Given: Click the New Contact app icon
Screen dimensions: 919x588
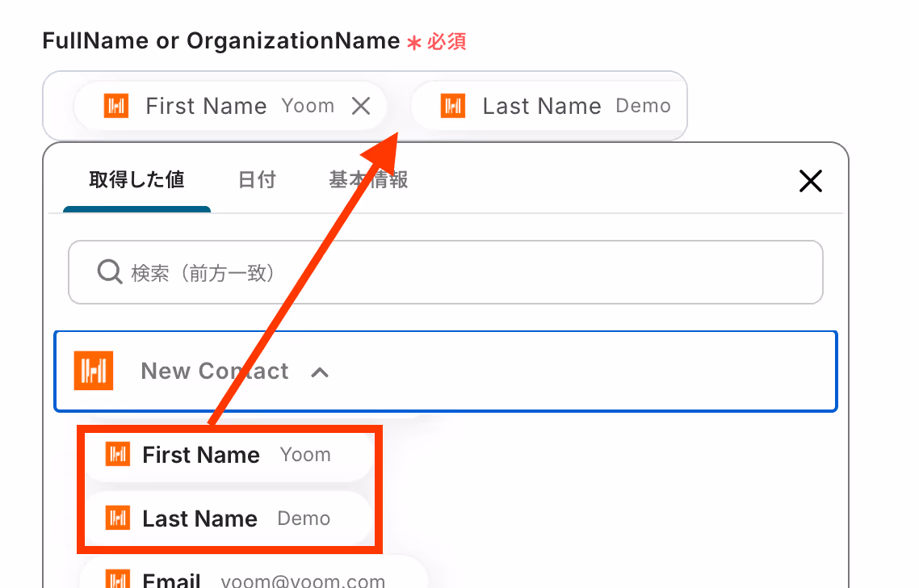Looking at the screenshot, I should coord(93,371).
